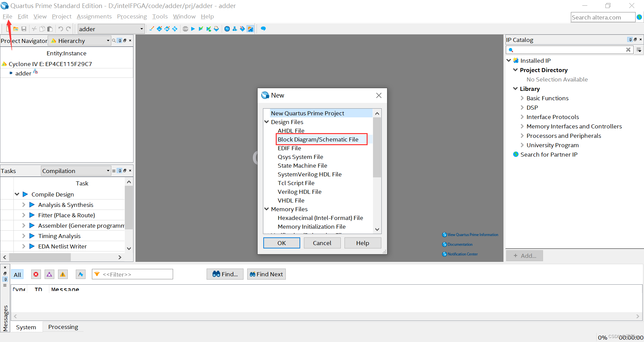Click the Find Next button
Viewport: 644px width, 342px height.
point(266,274)
